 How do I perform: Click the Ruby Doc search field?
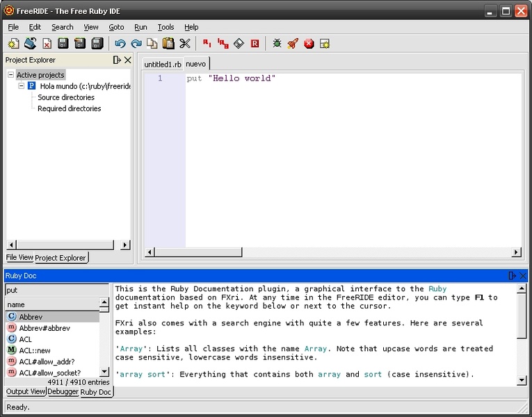tap(56, 291)
